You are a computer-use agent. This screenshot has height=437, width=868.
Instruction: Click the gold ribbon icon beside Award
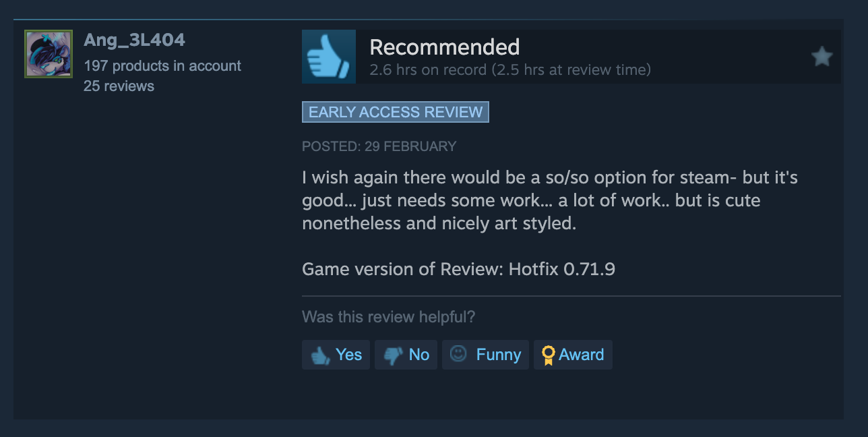pos(548,355)
